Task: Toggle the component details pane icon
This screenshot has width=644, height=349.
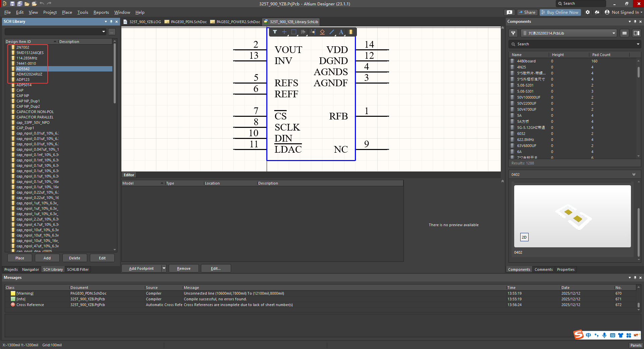Action: 636,33
